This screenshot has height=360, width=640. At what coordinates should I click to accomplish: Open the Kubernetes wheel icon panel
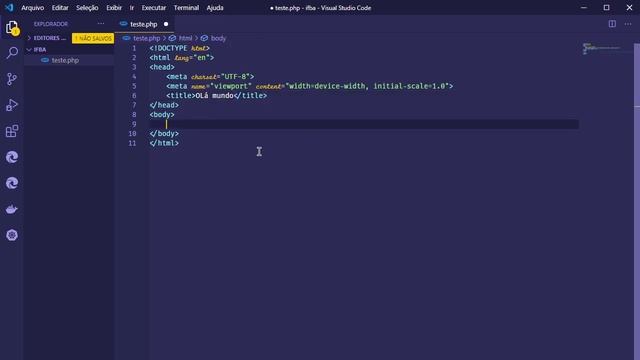coord(12,235)
